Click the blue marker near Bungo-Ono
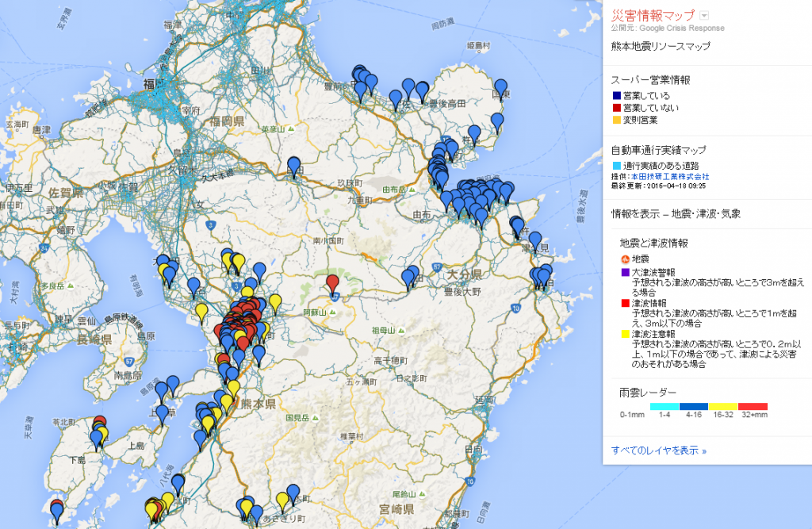 click(x=408, y=278)
